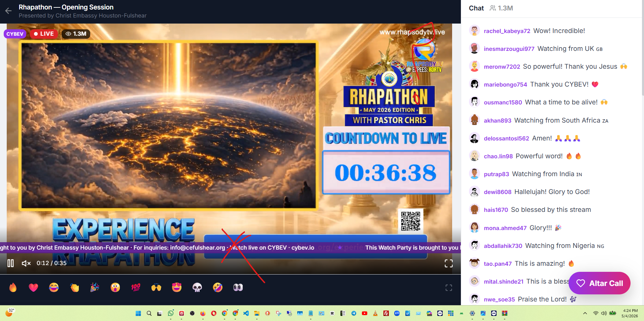This screenshot has width=644, height=321.
Task: Send the clapping hands reaction
Action: click(74, 287)
